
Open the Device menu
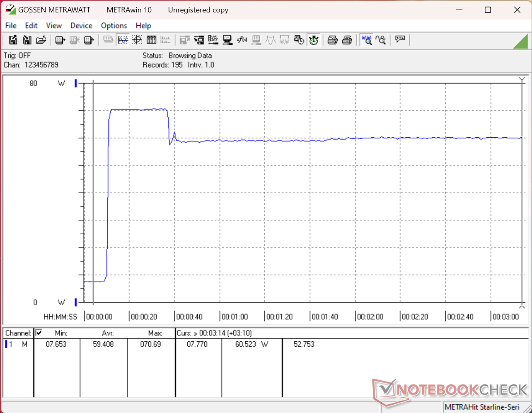81,25
